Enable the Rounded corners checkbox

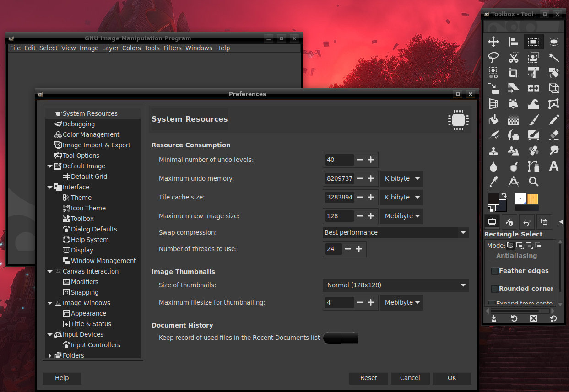click(494, 289)
